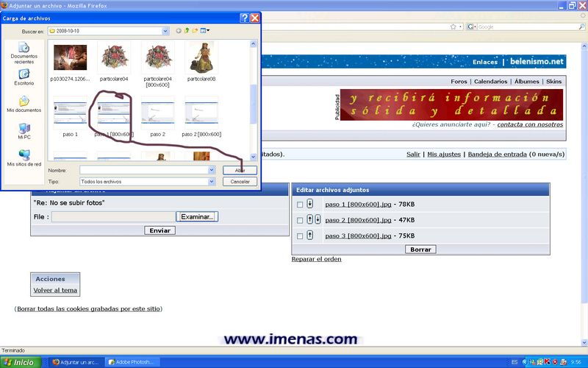
Task: Expand the Nombre filename dropdown
Action: pos(211,170)
